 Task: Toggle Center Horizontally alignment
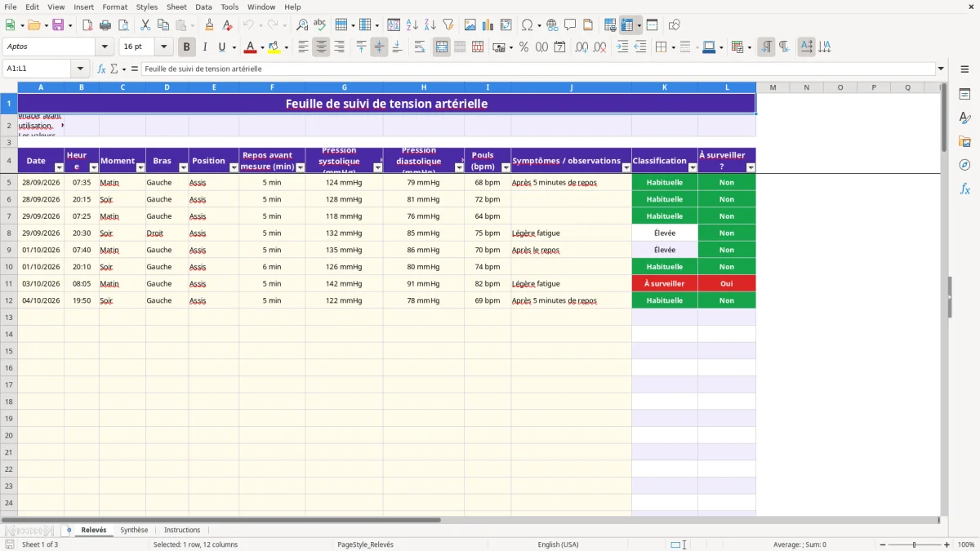point(321,47)
